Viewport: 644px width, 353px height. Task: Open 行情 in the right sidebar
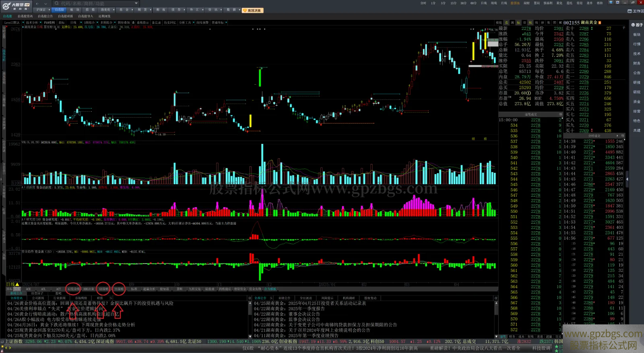pos(637,44)
